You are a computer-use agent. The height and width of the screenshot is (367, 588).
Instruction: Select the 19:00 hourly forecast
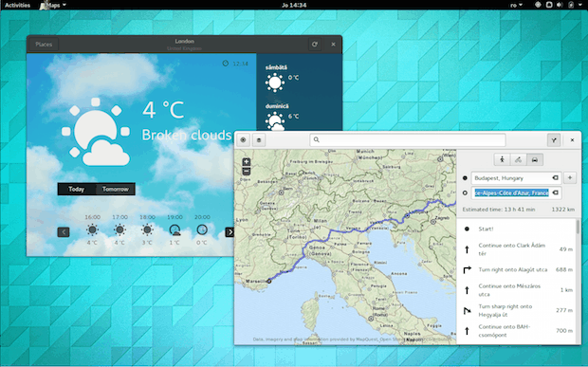point(175,229)
